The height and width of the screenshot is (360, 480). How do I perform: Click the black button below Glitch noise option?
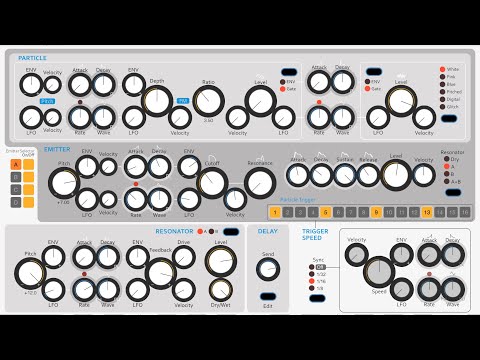(x=449, y=118)
